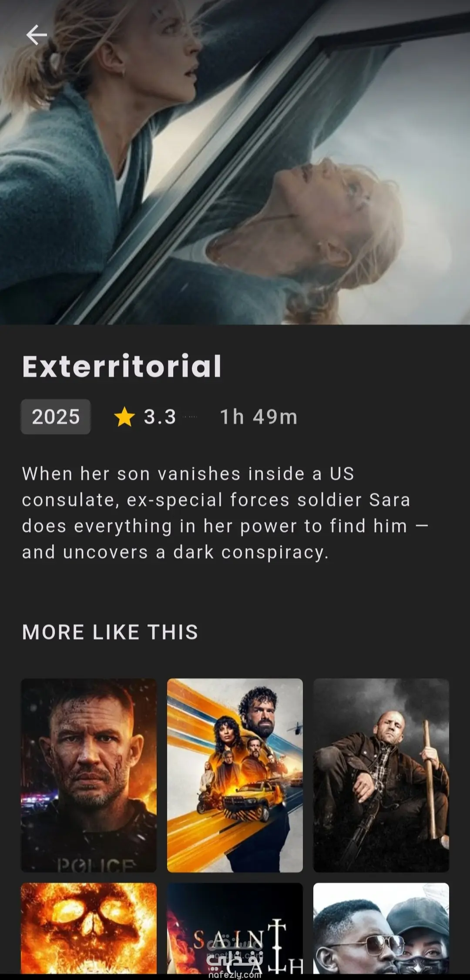Open the poster with man wearing sunglasses
This screenshot has width=470, height=980.
pyautogui.click(x=381, y=928)
